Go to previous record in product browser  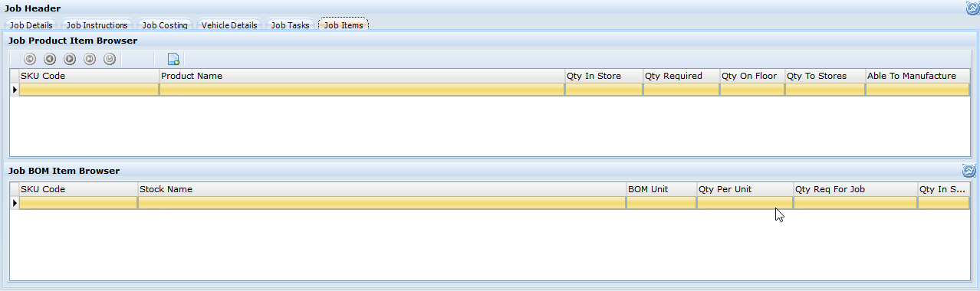point(50,59)
